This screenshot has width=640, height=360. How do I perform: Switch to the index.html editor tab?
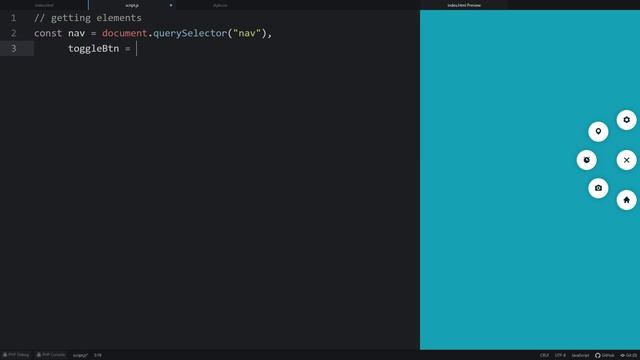click(44, 5)
